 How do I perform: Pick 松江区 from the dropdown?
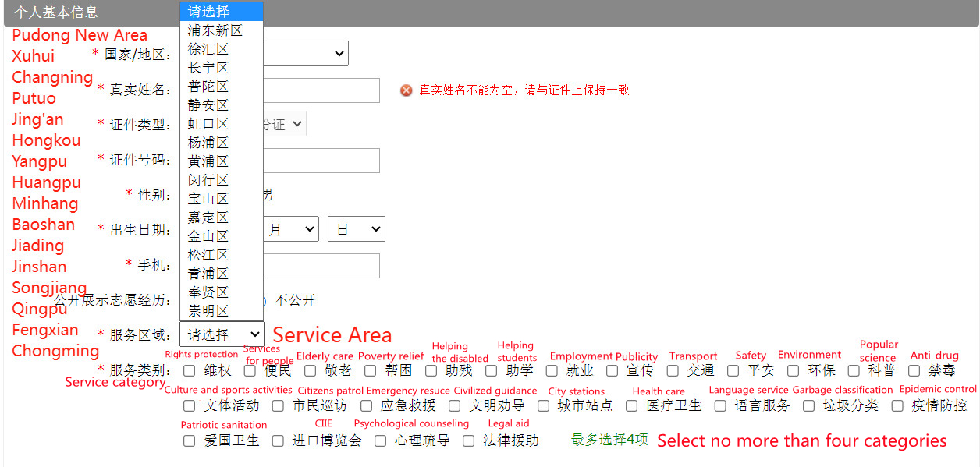pos(222,255)
